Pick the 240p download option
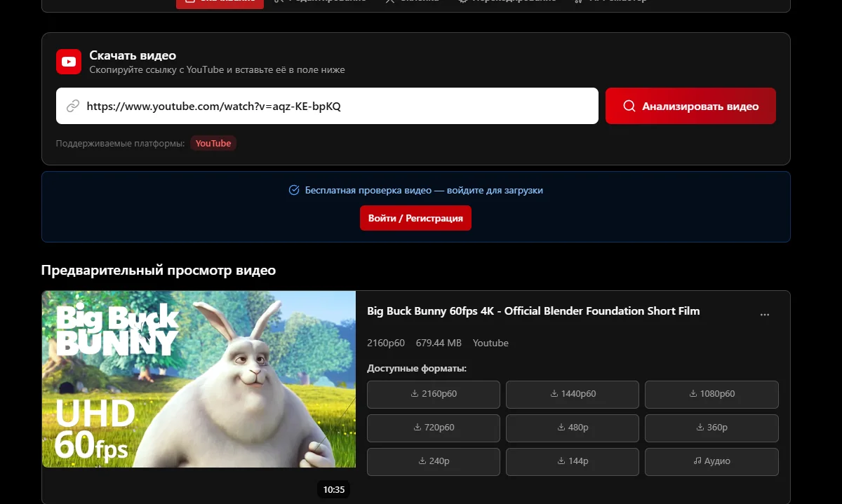This screenshot has width=842, height=504. (x=434, y=461)
